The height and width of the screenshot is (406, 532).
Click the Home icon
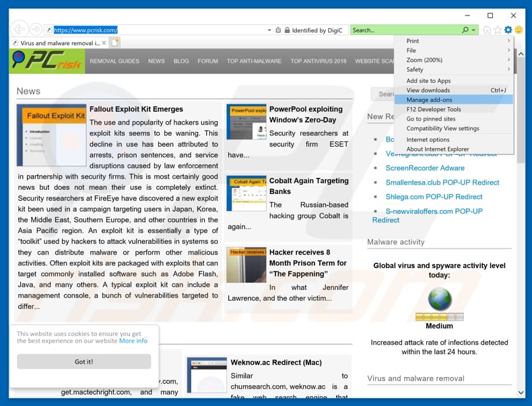487,30
